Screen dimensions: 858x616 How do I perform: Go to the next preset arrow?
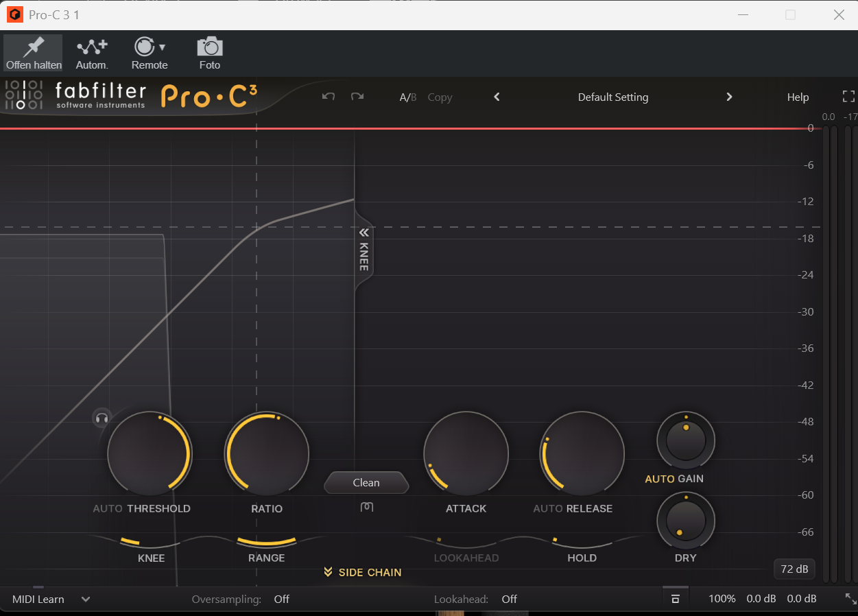coord(729,97)
